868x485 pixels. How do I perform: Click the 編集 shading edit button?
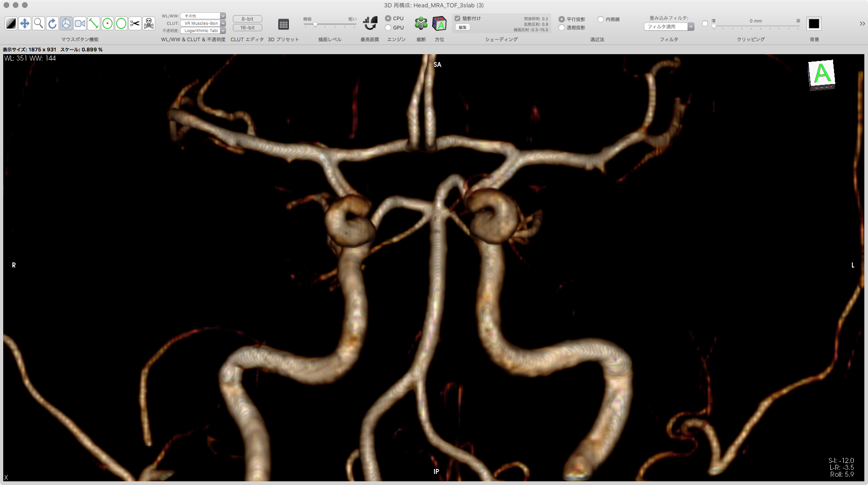[462, 28]
